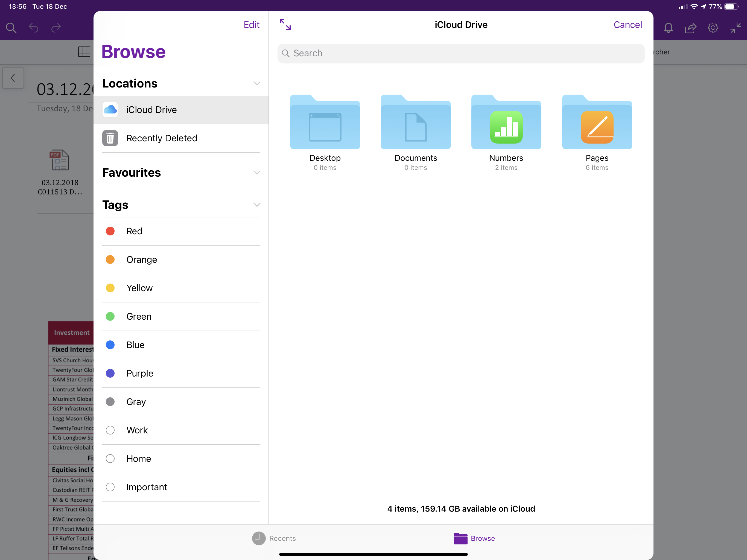Filter by the Green tag
747x560 pixels.
tap(181, 316)
